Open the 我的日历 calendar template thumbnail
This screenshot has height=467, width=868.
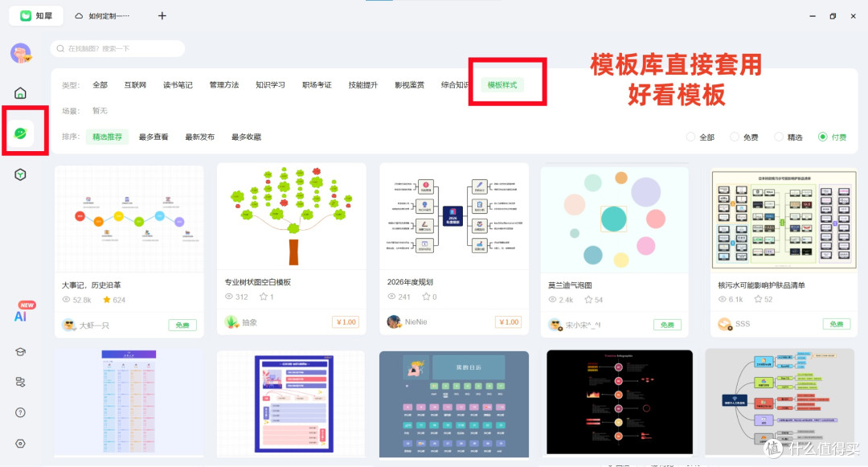(x=454, y=404)
